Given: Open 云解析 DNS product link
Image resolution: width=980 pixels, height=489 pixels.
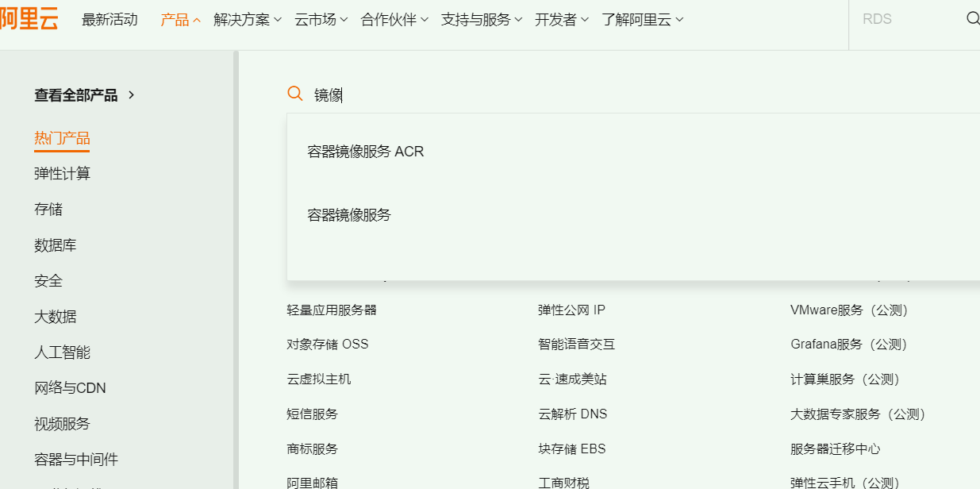Looking at the screenshot, I should pos(572,414).
